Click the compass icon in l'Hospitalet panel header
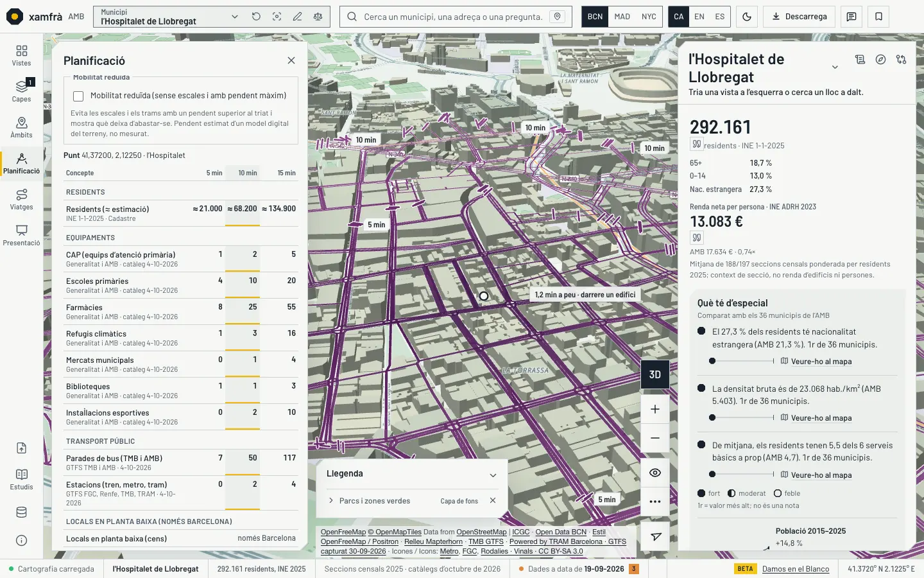The height and width of the screenshot is (578, 924). 880,60
